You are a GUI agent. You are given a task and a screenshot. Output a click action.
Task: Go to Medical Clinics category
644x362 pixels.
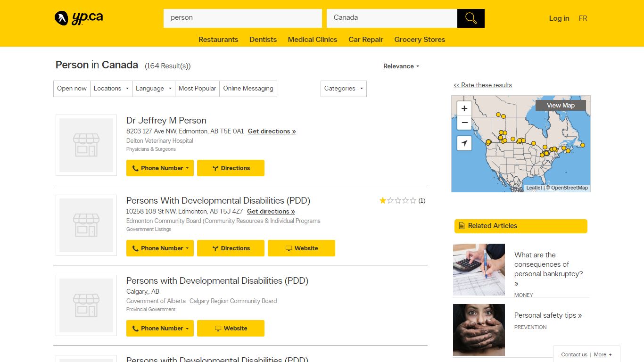pos(313,40)
